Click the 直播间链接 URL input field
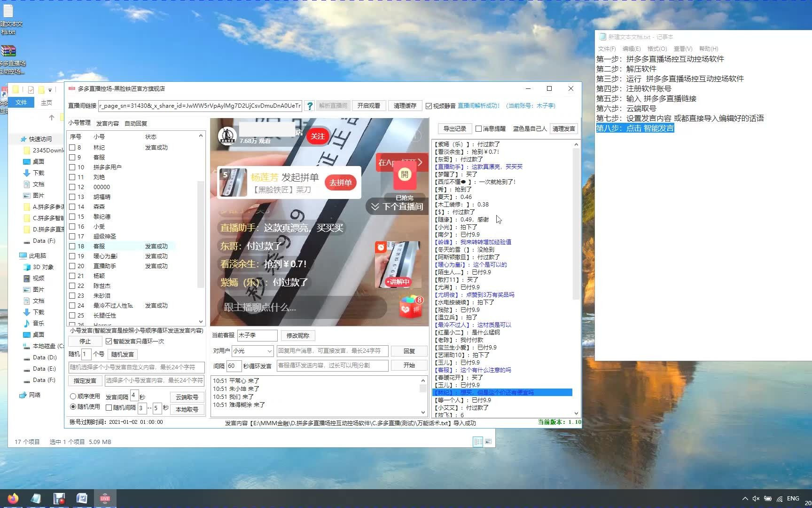 [x=200, y=106]
